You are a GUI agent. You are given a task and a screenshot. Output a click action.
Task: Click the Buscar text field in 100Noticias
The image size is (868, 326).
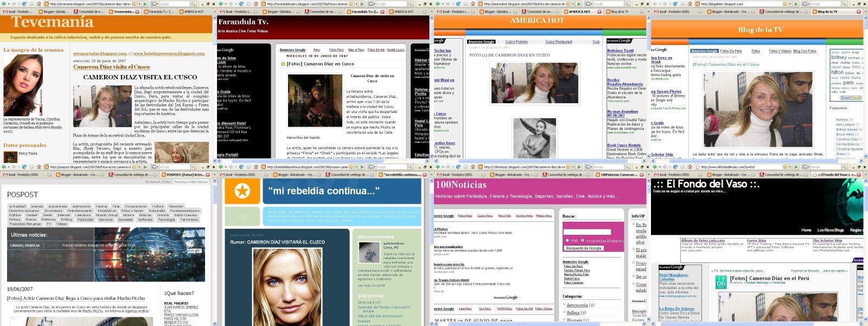click(x=587, y=232)
